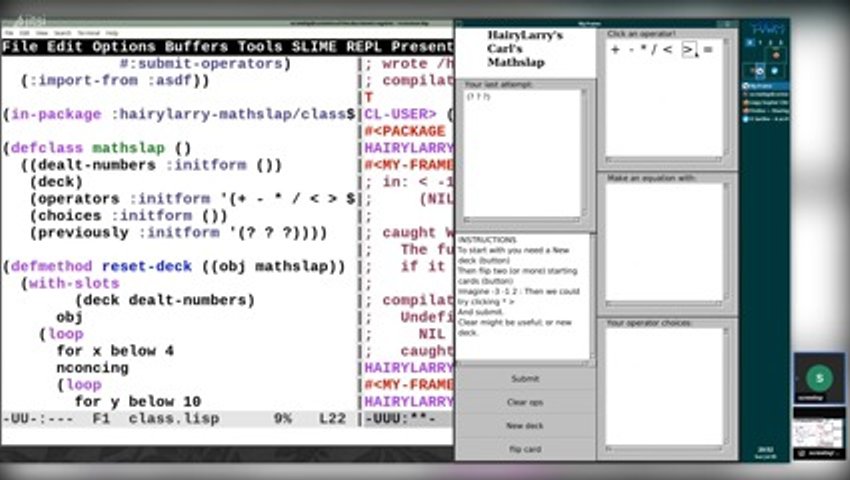Click 'L22' in the Emacs mode line

tap(332, 419)
